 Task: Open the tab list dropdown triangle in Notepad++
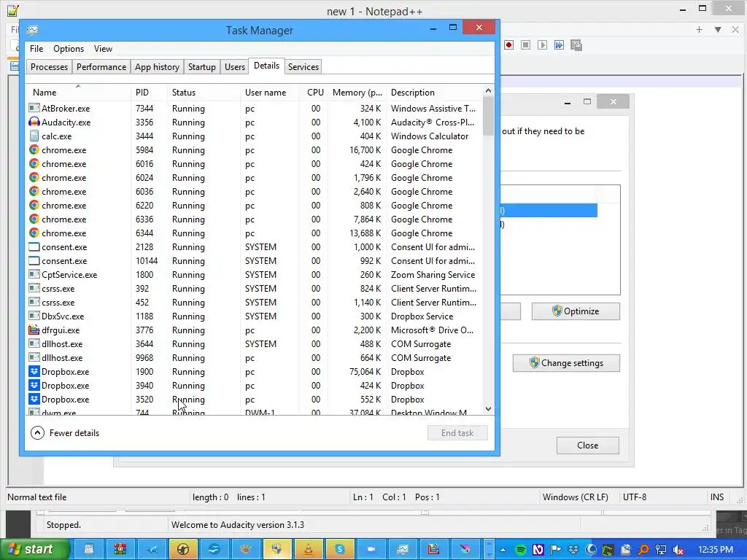[x=718, y=29]
